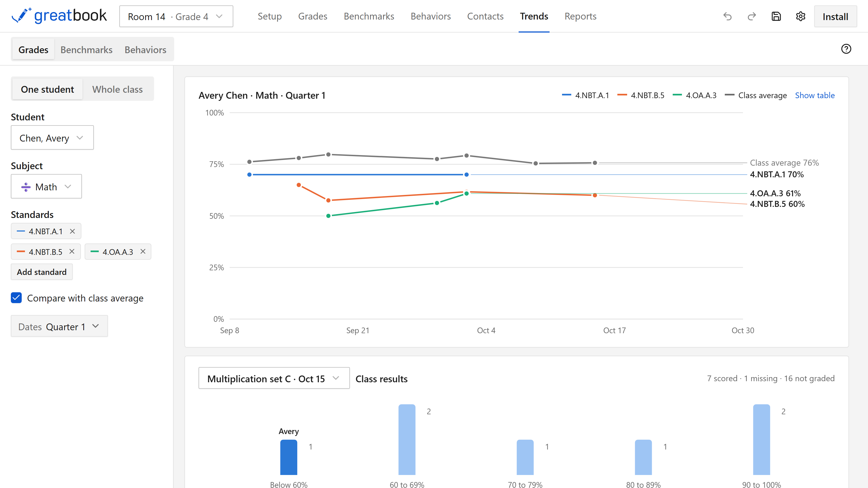Go to the Grades top nav tab
868x488 pixels.
[x=312, y=16]
